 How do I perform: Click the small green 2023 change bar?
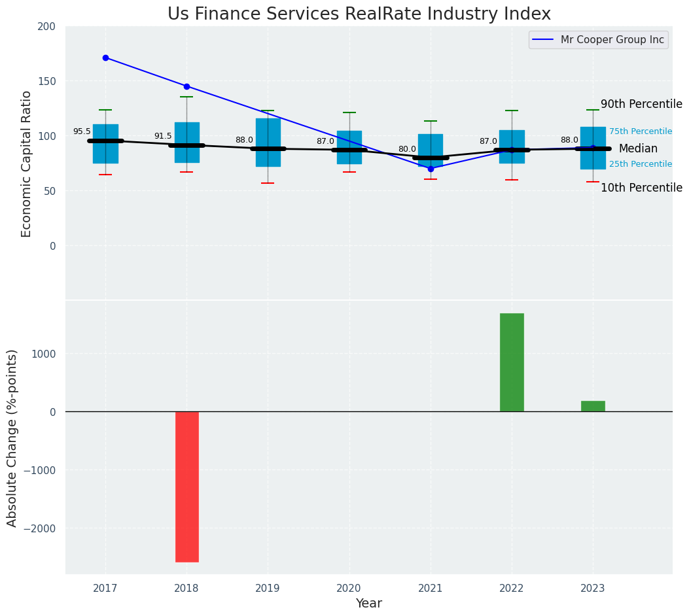[x=593, y=406]
